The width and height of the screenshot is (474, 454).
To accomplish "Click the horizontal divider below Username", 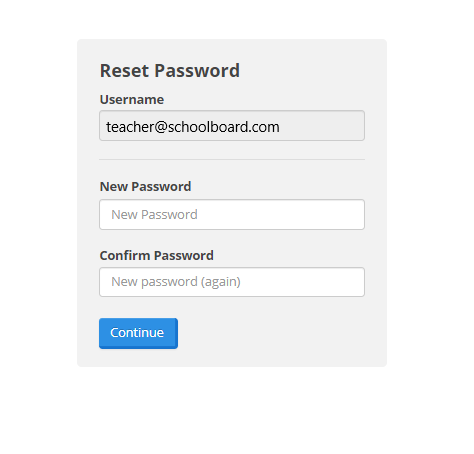I will [x=232, y=160].
